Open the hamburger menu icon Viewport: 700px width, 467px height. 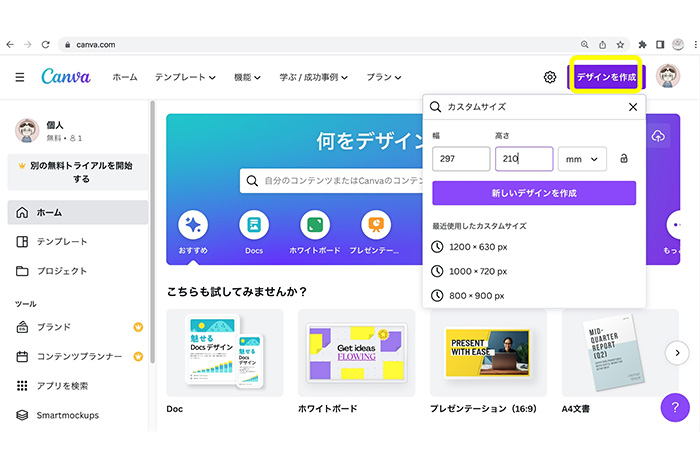click(20, 77)
